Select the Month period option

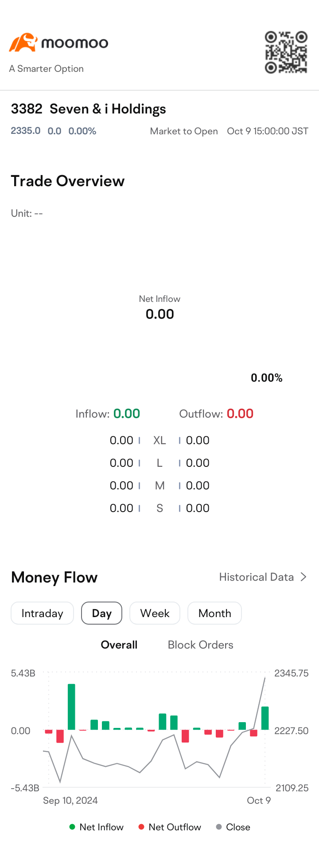[214, 613]
